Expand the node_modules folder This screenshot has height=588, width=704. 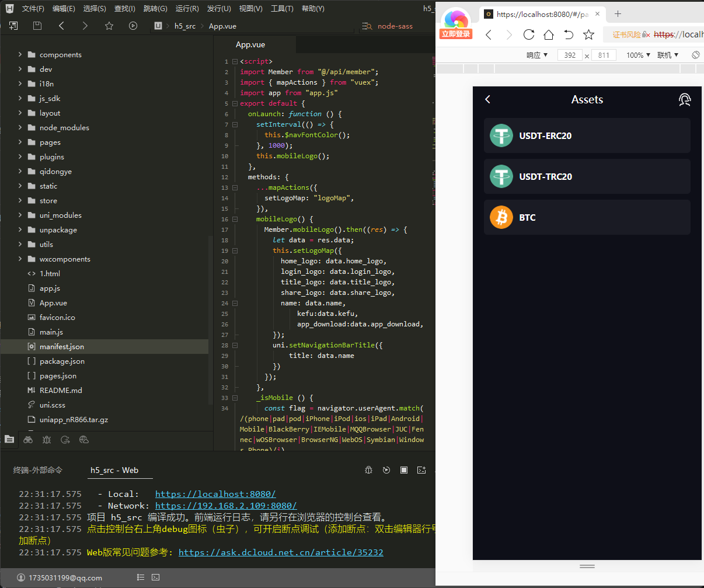click(20, 127)
